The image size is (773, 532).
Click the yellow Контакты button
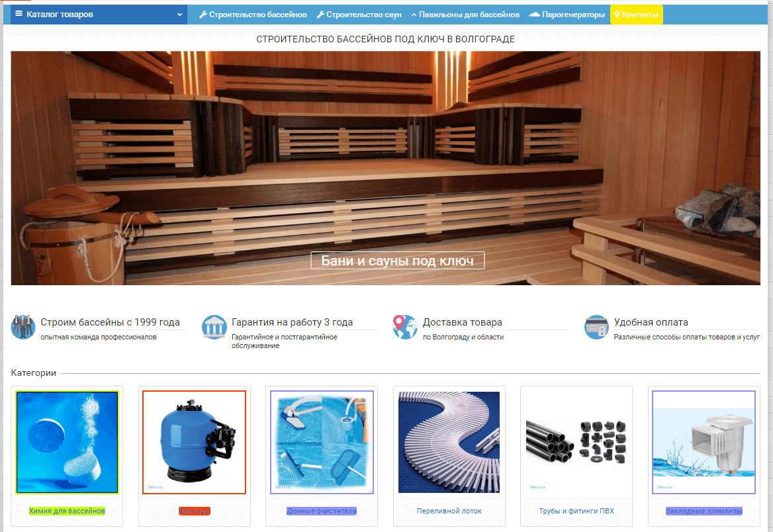(x=636, y=15)
